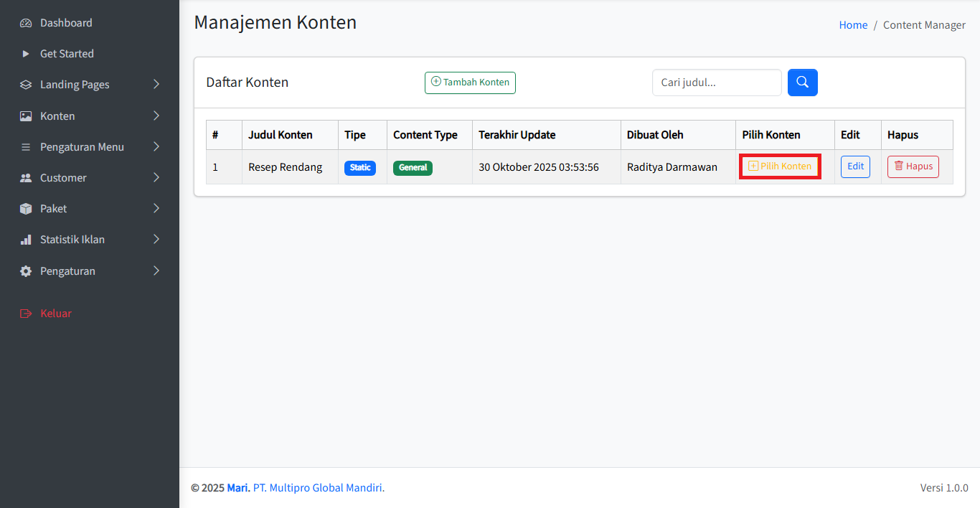This screenshot has width=980, height=508.
Task: Expand the Statistik Iklan submenu arrow
Action: pos(156,240)
